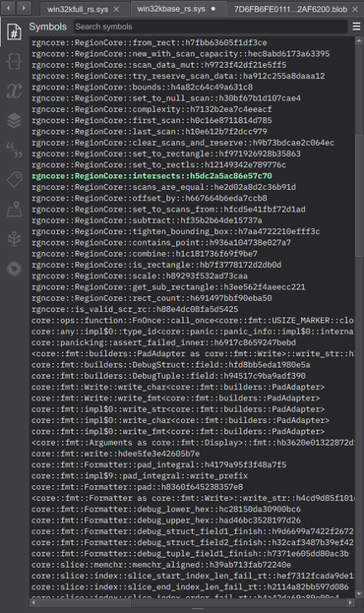Open the Tags sidebar icon
Image resolution: width=364 pixels, height=613 pixels.
(14, 180)
